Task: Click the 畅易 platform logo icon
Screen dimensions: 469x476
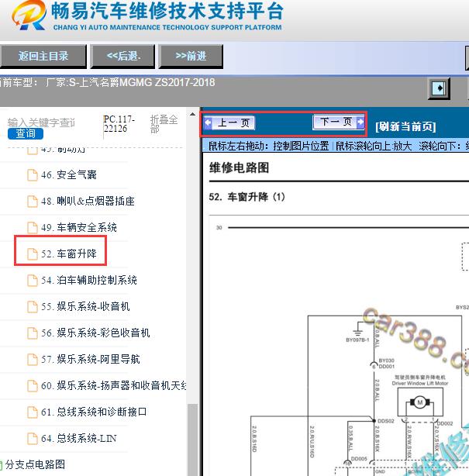Action: 29,16
